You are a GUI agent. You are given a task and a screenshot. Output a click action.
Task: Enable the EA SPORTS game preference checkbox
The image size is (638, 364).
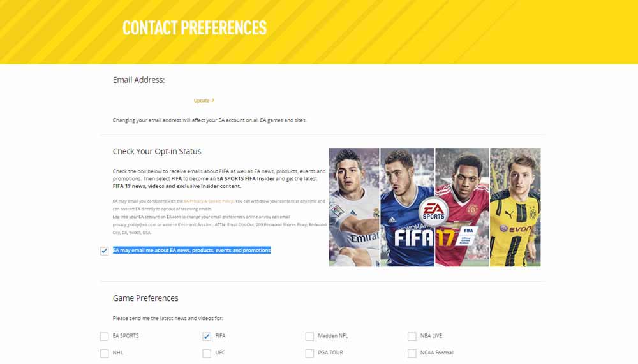[x=104, y=337]
